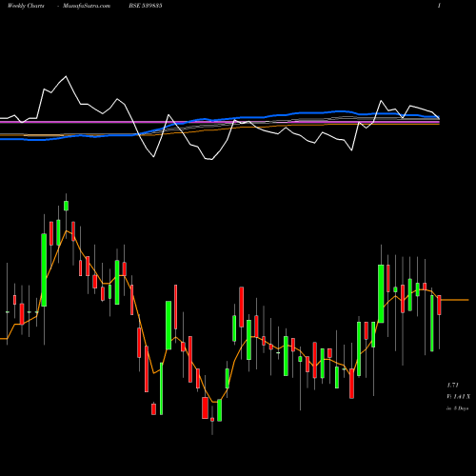476x476 pixels.
Task: Click the "MunafaSutra.com" label
Action: pos(87,6)
